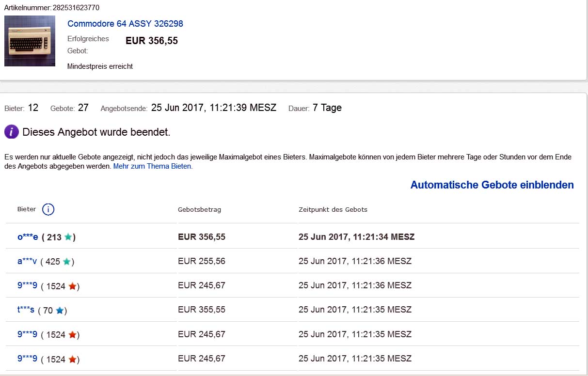
Task: Click the EUR 355,55 bid amount by t***s
Action: pyautogui.click(x=201, y=310)
